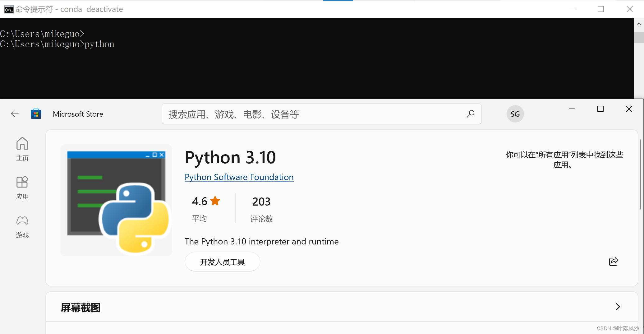
Task: Click the search magnifier icon
Action: click(x=471, y=114)
